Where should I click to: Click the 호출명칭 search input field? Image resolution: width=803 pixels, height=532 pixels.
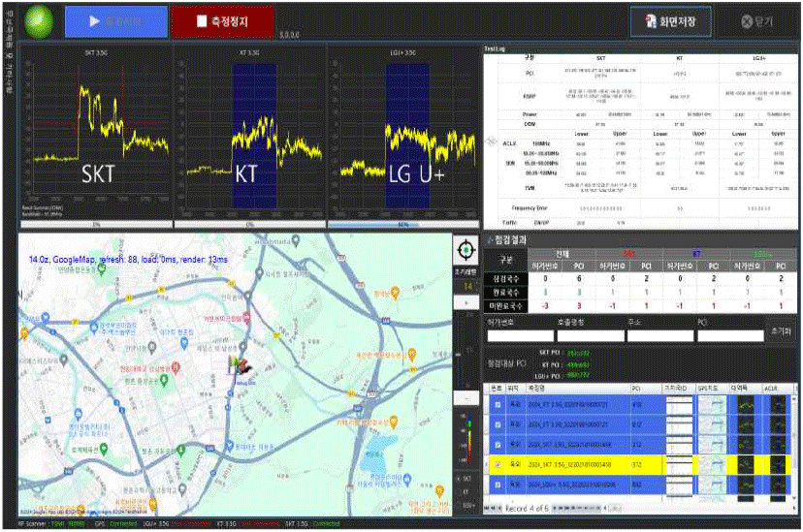click(591, 336)
